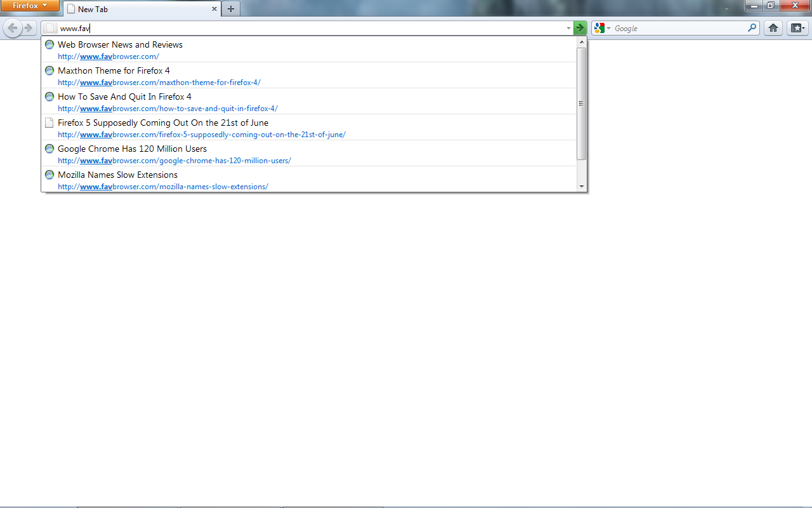The height and width of the screenshot is (508, 812).
Task: Click the suggestion list scrollbar up arrow
Action: coord(582,42)
